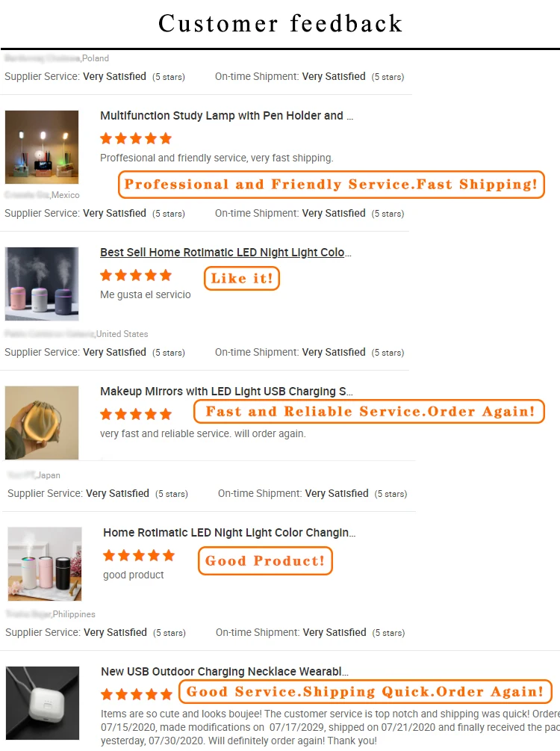Click the Best Sell Home Rotimatic product title
The width and height of the screenshot is (560, 751).
(225, 253)
